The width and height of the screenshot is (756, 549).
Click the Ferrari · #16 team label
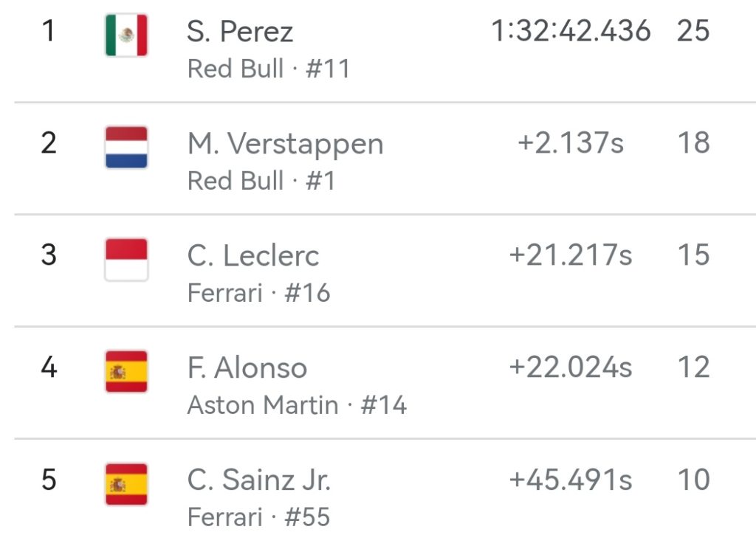pyautogui.click(x=258, y=293)
